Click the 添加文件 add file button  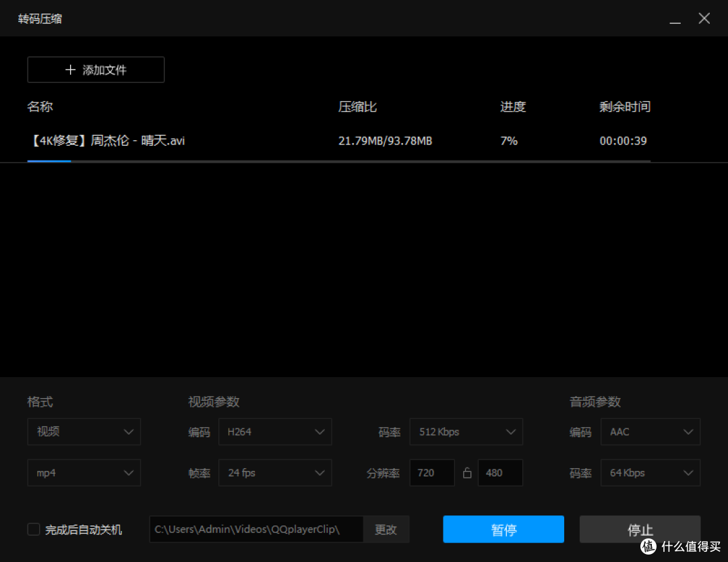tap(96, 69)
